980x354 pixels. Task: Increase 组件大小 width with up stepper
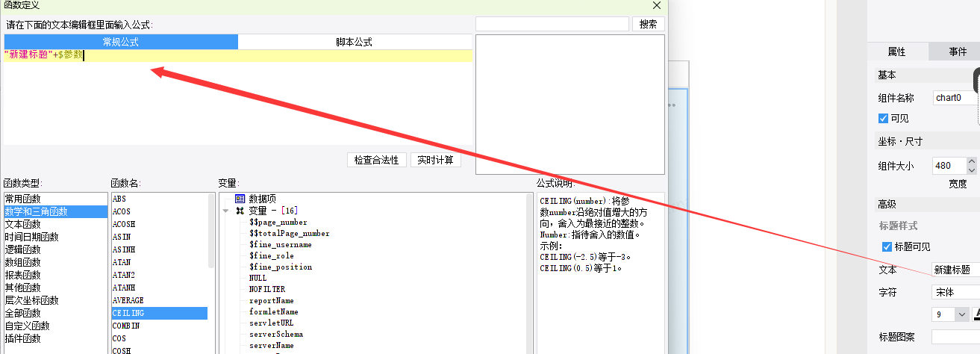coord(972,161)
